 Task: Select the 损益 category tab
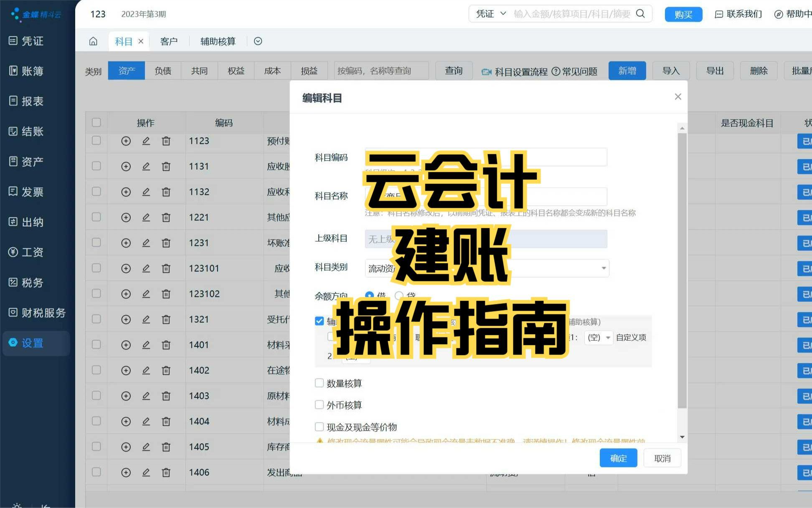coord(309,71)
